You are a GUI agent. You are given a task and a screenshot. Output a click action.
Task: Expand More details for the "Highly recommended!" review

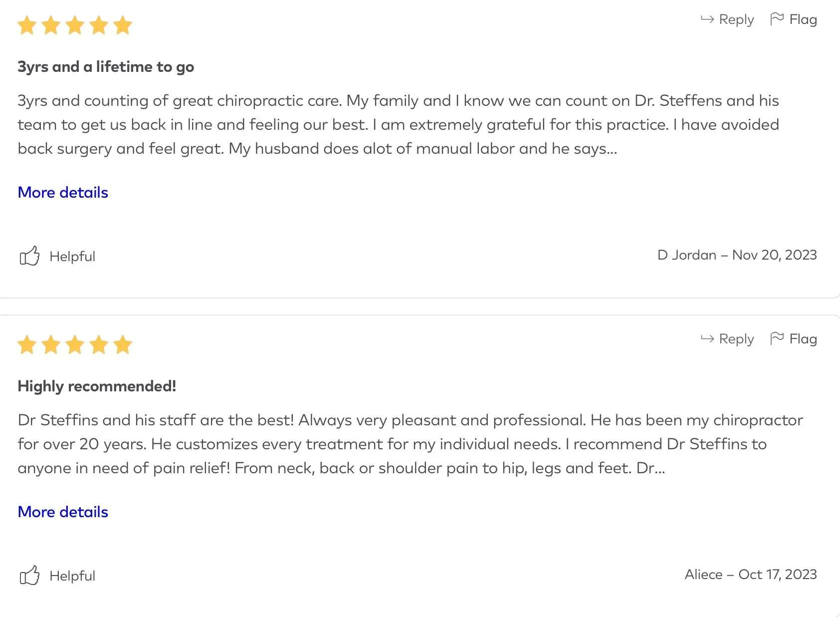point(63,512)
